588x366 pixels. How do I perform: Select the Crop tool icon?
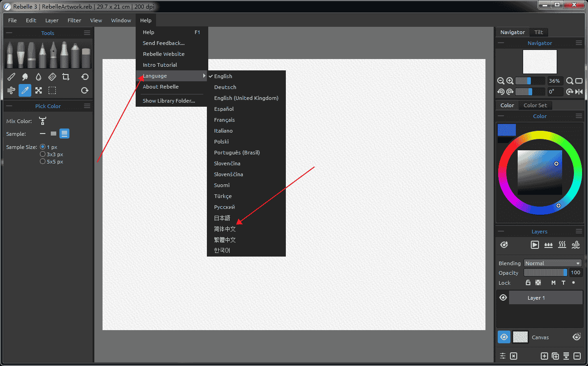pos(66,77)
